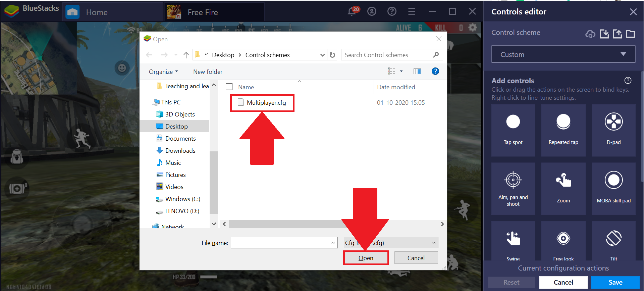
Task: Open the cloud control schemes icon
Action: click(590, 34)
